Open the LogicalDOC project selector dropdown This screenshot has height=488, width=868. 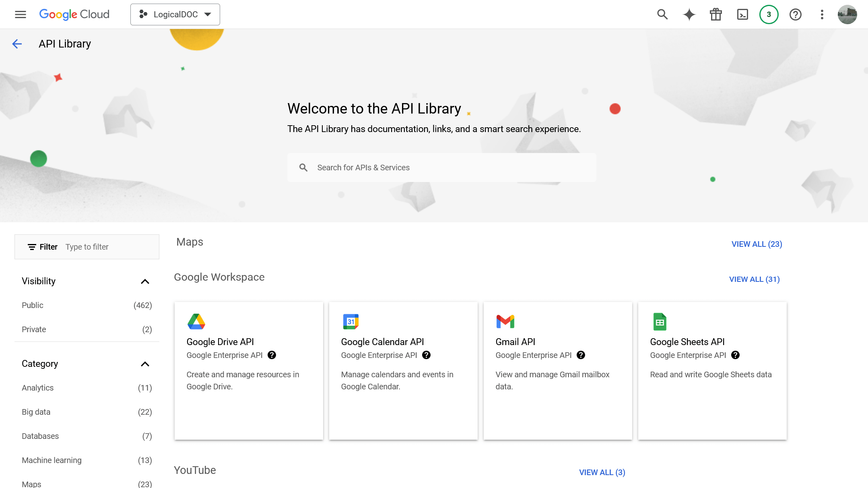point(175,14)
